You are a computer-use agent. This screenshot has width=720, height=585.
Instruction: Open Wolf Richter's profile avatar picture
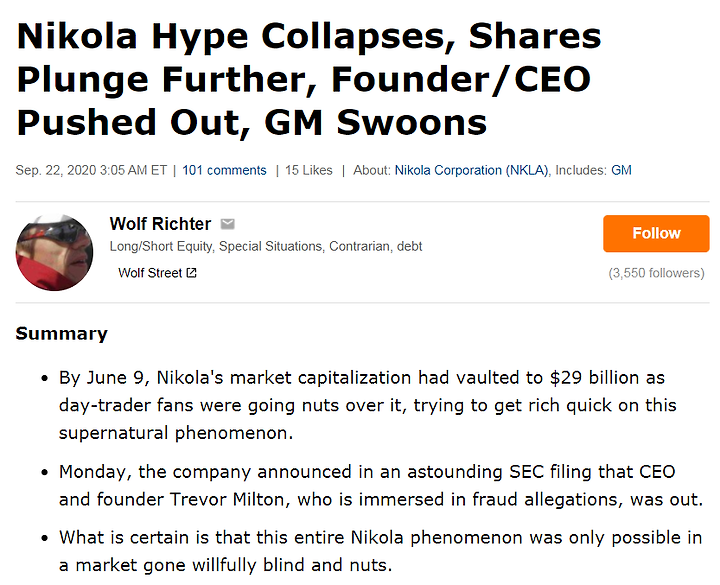(x=54, y=252)
